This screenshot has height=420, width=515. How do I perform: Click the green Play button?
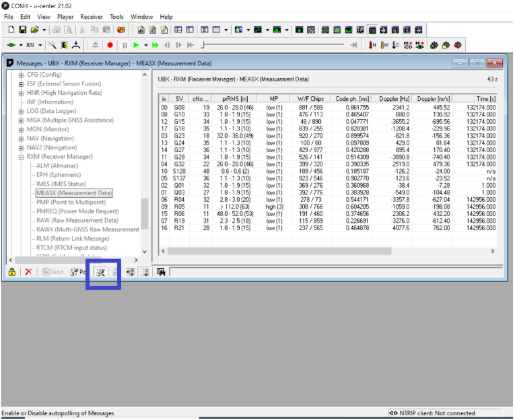136,45
